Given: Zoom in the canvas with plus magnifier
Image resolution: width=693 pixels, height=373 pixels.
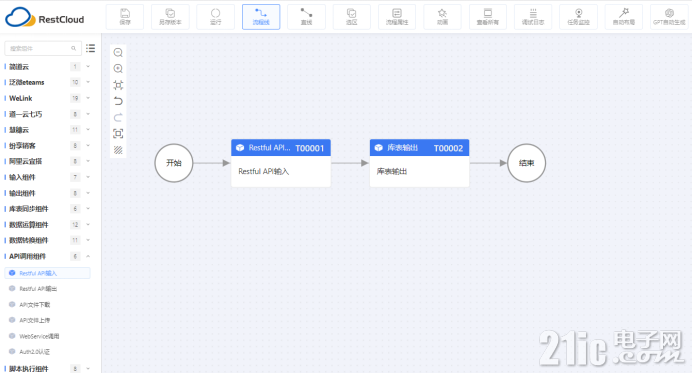Looking at the screenshot, I should point(118,69).
